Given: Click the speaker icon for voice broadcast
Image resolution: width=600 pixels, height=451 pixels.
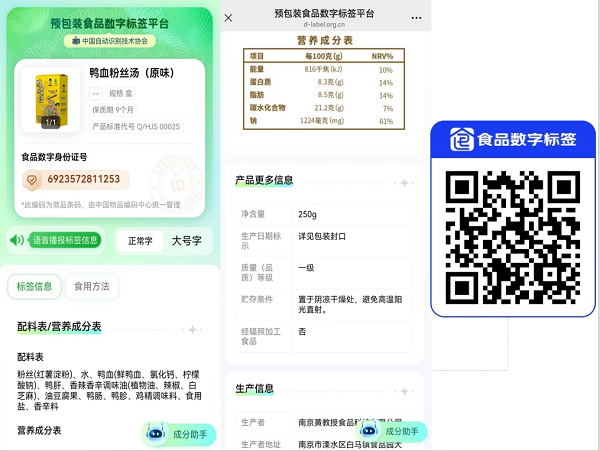Looking at the screenshot, I should [19, 240].
